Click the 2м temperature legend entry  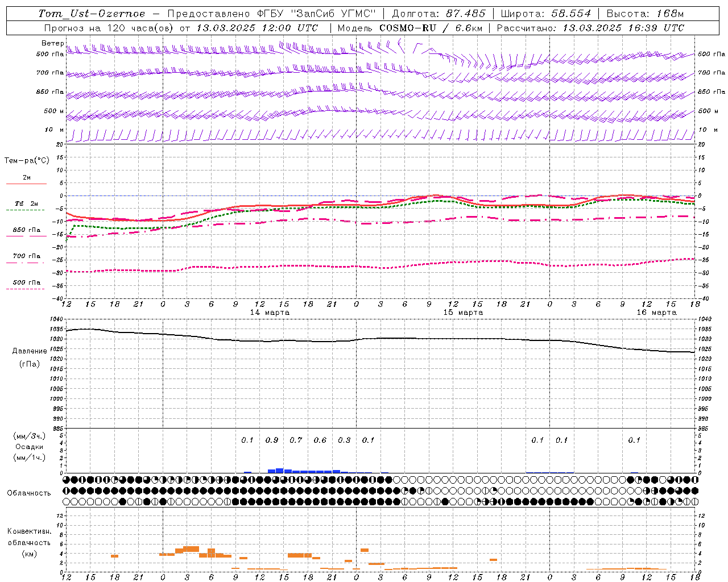pos(27,178)
